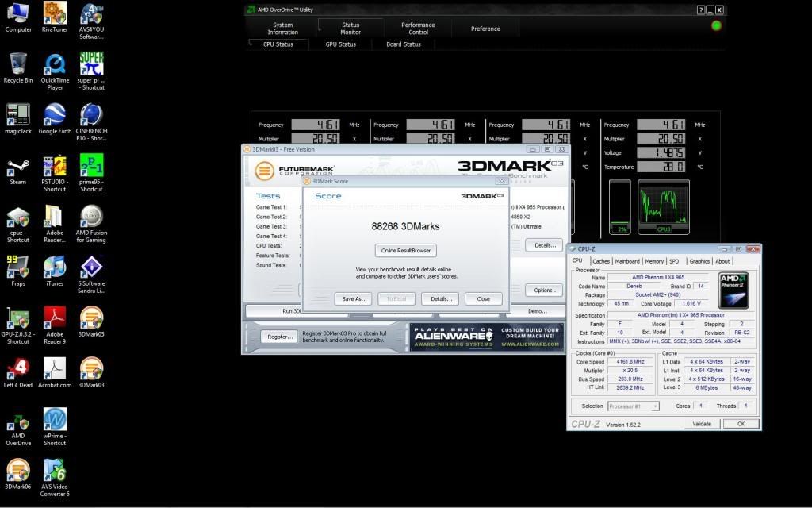Launch the prime95 shortcut
The height and width of the screenshot is (508, 812).
pos(92,174)
